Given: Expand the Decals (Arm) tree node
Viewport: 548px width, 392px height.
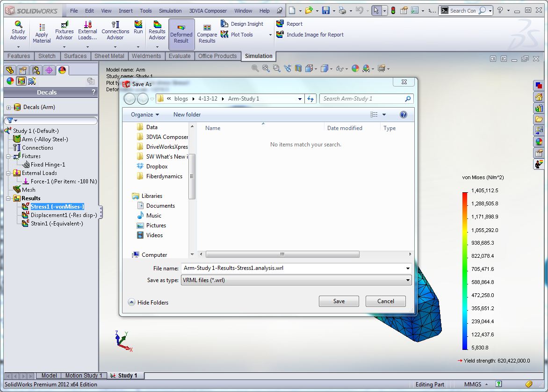Looking at the screenshot, I should 9,108.
